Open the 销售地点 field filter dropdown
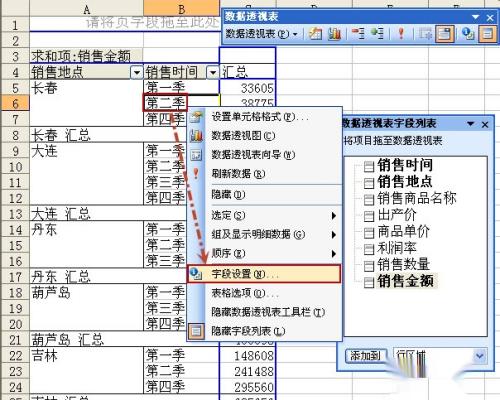This screenshot has width=500, height=400. click(136, 72)
